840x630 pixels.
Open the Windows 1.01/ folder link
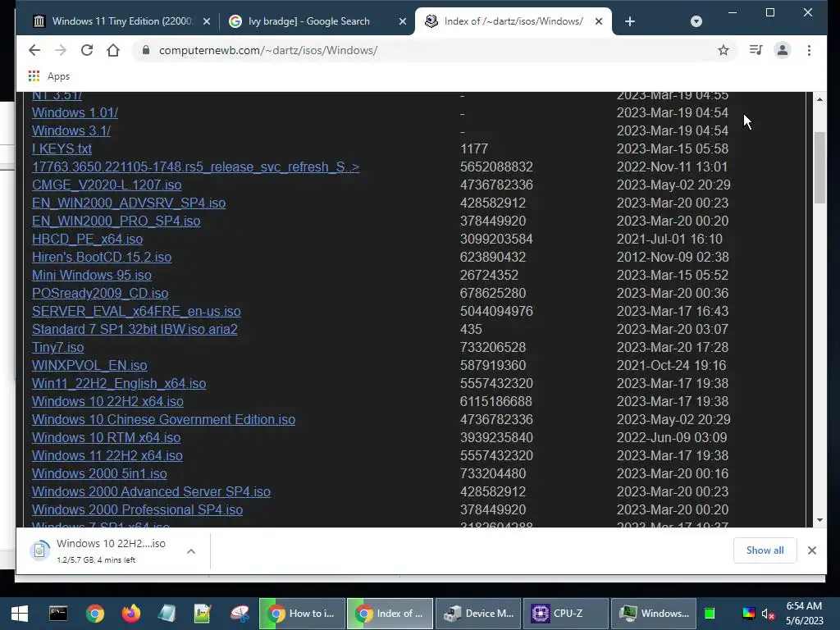tap(75, 113)
